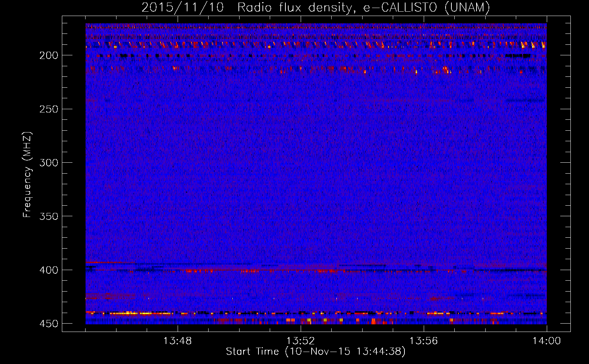Click the "Frequency (MHZ)" y-axis label
589x364 pixels.
click(x=27, y=175)
